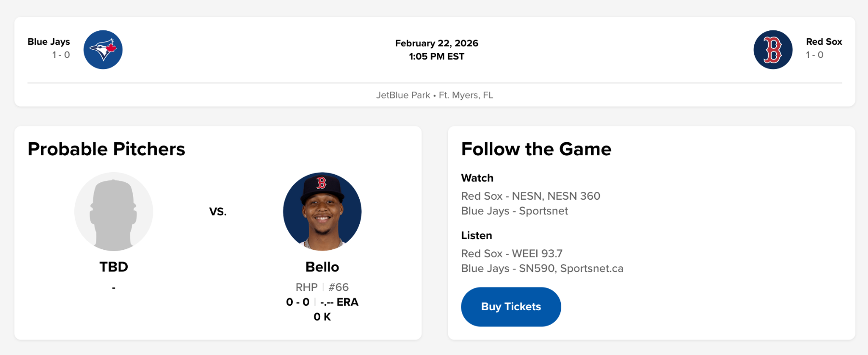Viewport: 868px width, 355px height.
Task: Click the TBD pitcher silhouette placeholder
Action: [x=114, y=212]
